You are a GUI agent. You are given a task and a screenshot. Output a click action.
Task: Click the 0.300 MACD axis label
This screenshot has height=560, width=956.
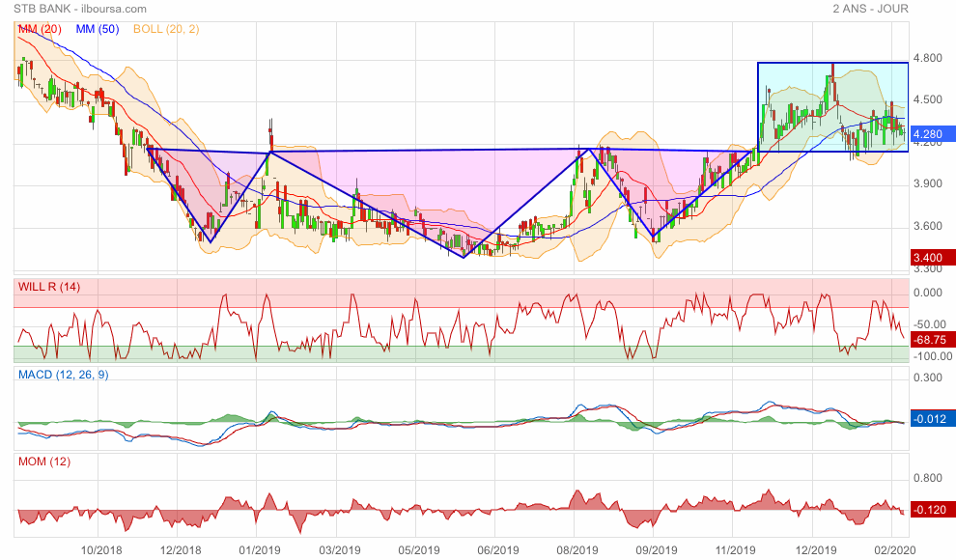(x=928, y=378)
